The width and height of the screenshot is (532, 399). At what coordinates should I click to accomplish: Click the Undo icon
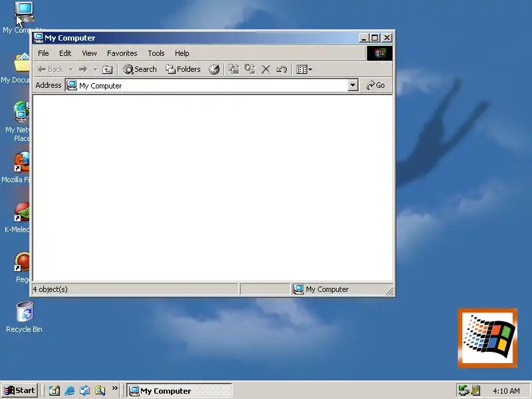pos(281,70)
